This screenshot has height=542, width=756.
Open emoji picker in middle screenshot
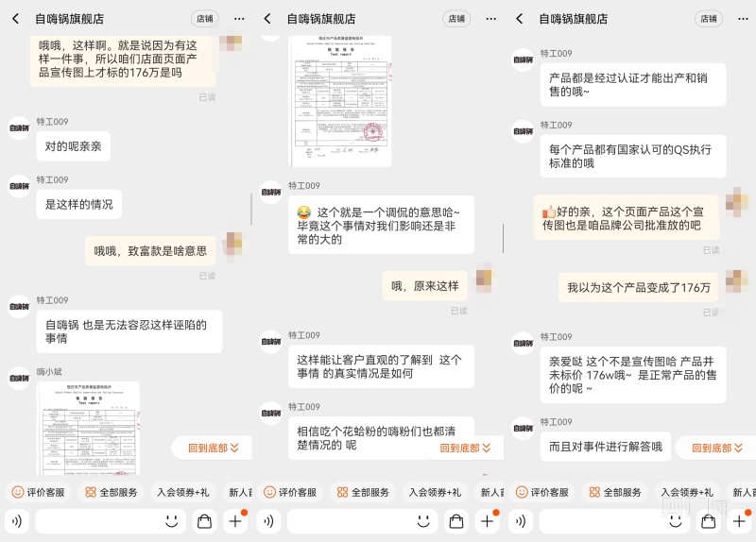coord(423,521)
